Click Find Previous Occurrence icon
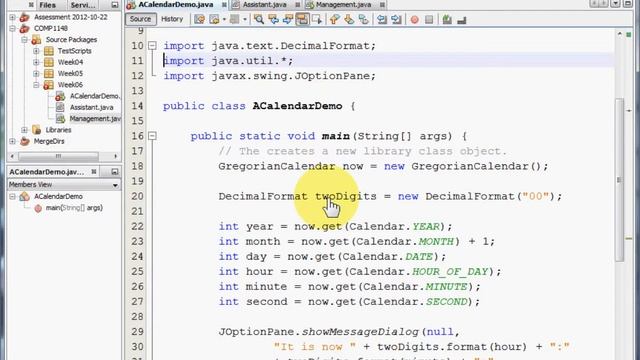Viewport: 640px width, 360px height. pyautogui.click(x=273, y=19)
